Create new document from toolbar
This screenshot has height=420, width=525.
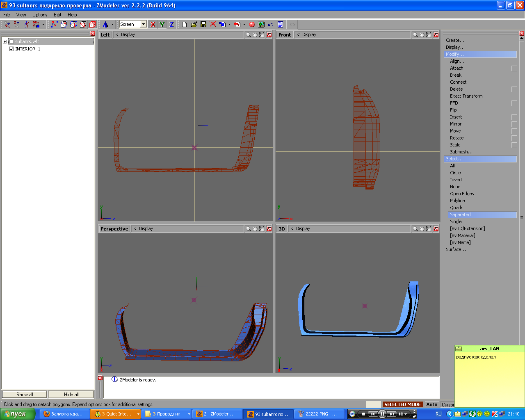pos(185,25)
